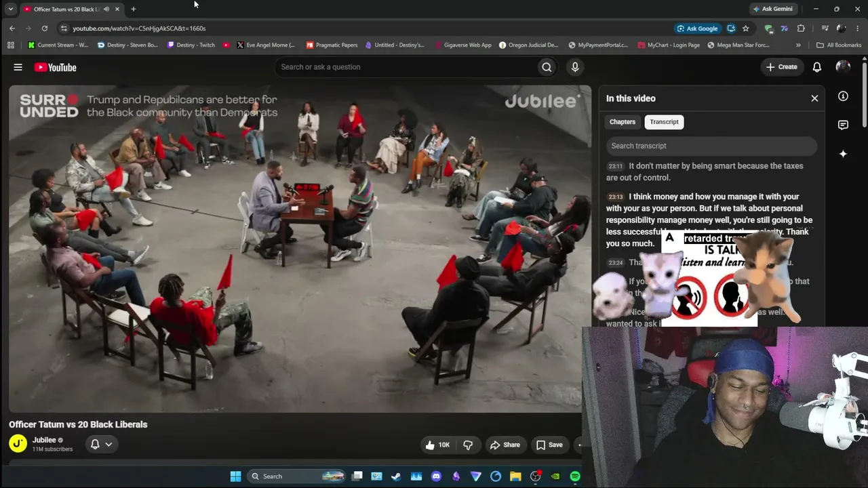The width and height of the screenshot is (868, 488).
Task: Go to the YouTube home logo
Action: tap(55, 67)
